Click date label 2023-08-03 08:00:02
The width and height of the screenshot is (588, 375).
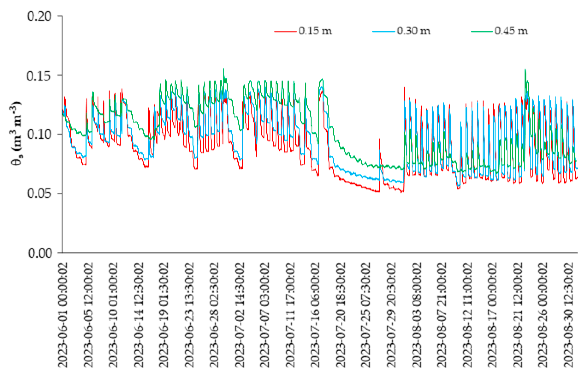tap(417, 315)
